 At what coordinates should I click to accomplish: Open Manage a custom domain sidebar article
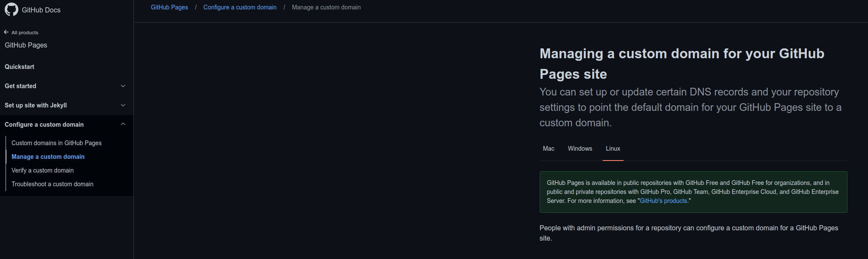tap(48, 157)
